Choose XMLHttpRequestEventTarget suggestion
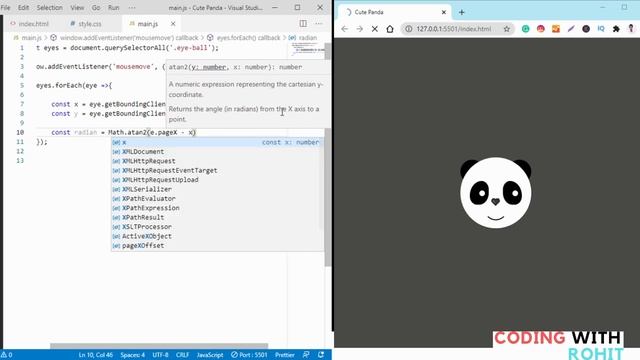640x360 pixels. 217,170
